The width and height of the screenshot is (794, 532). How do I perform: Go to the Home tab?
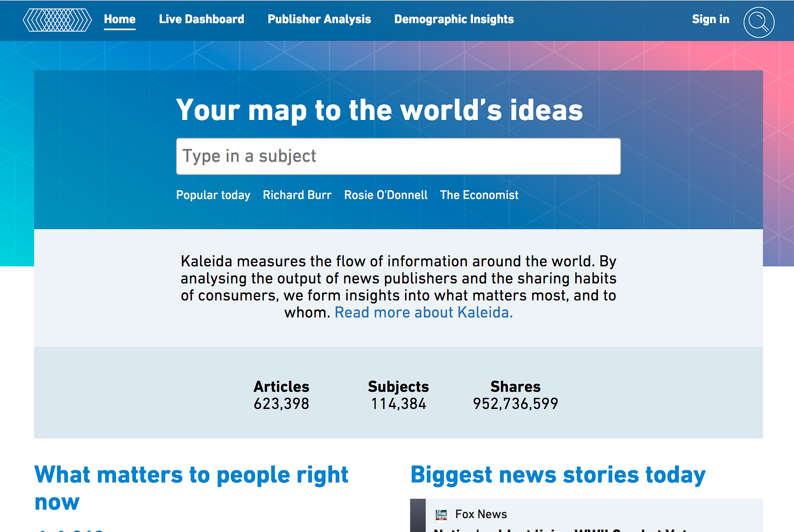[x=120, y=19]
